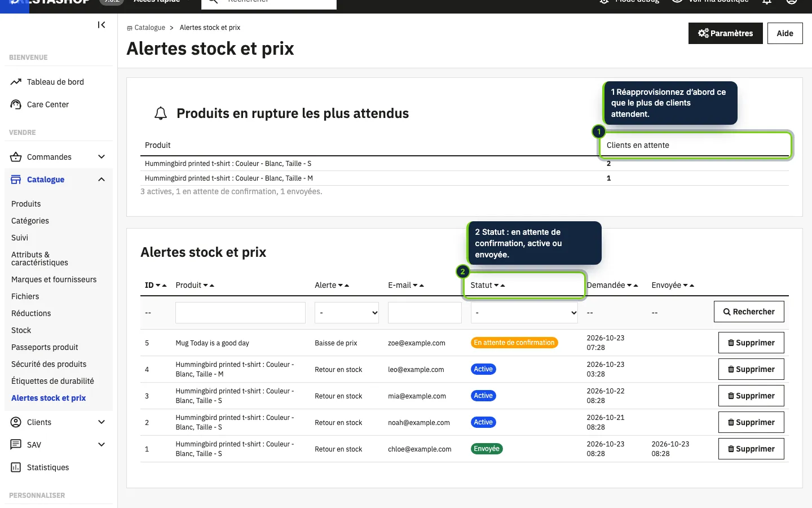Open the Alerte filter dropdown
Image resolution: width=812 pixels, height=508 pixels.
pyautogui.click(x=347, y=313)
